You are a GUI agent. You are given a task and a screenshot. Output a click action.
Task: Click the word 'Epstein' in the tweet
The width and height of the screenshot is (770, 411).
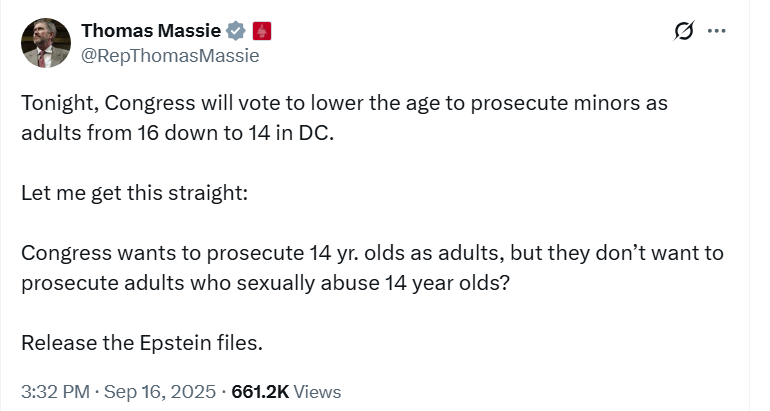pos(175,343)
